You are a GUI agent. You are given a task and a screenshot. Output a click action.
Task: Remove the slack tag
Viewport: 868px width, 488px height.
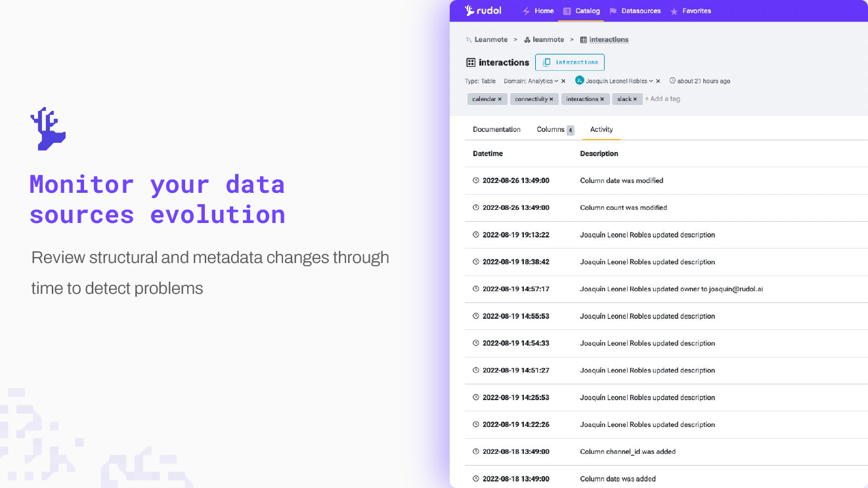point(635,100)
